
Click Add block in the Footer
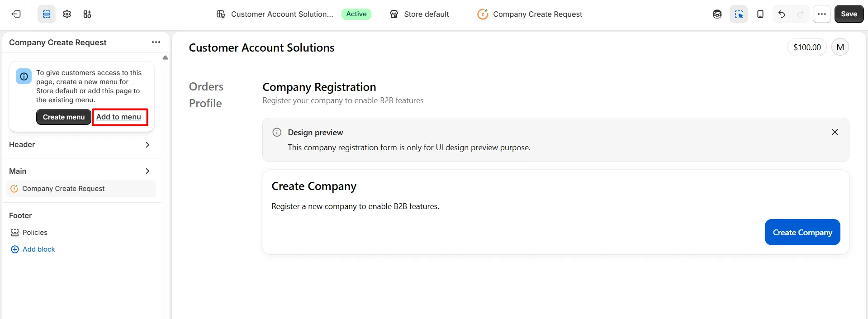pos(33,249)
